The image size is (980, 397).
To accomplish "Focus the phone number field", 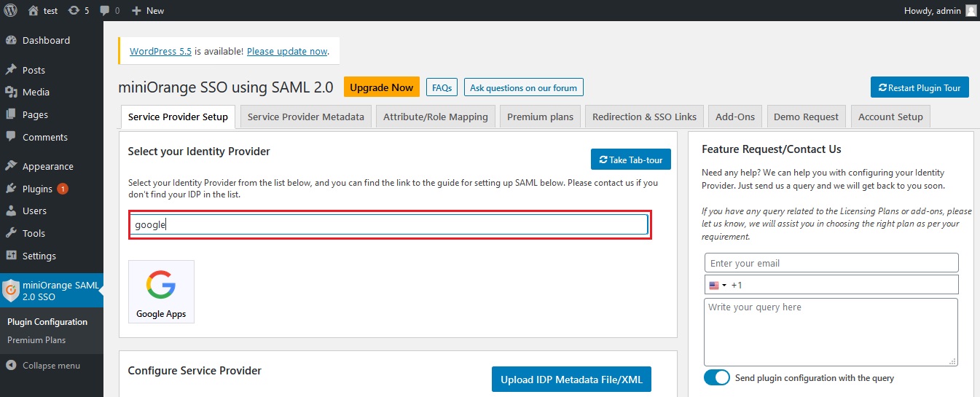I will coord(831,285).
